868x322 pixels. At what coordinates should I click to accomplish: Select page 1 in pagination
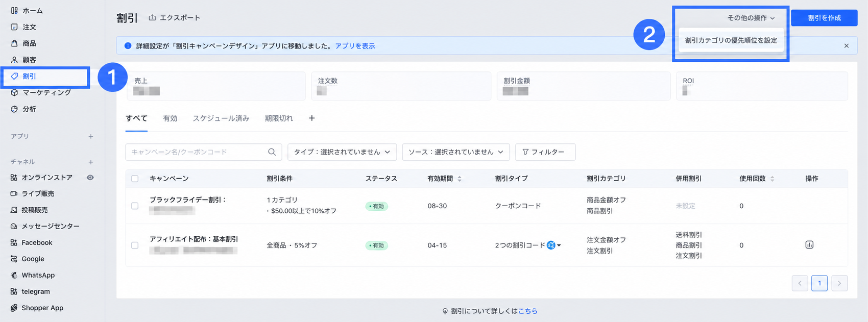(x=819, y=283)
